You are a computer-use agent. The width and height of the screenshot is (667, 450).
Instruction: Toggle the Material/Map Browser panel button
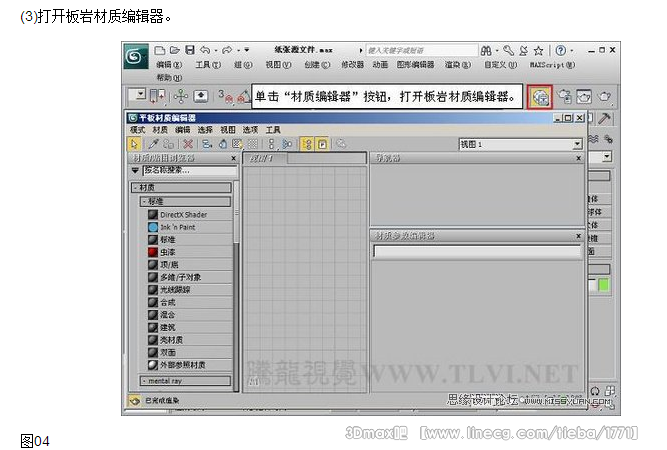[307, 144]
